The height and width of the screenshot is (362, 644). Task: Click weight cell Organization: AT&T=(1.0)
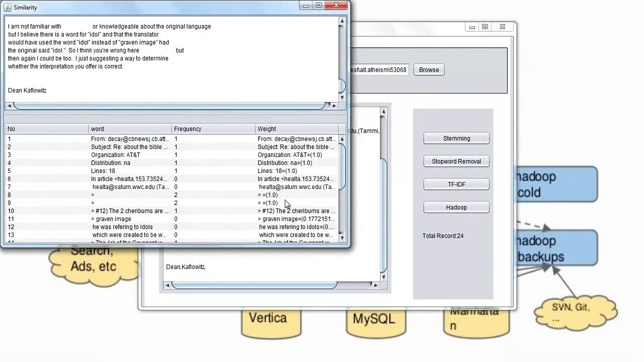pyautogui.click(x=297, y=155)
